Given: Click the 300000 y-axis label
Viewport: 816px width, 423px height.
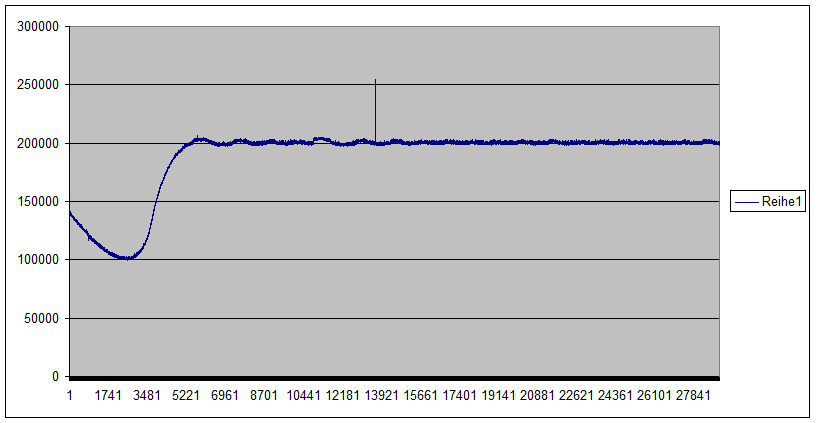Looking at the screenshot, I should click(39, 27).
